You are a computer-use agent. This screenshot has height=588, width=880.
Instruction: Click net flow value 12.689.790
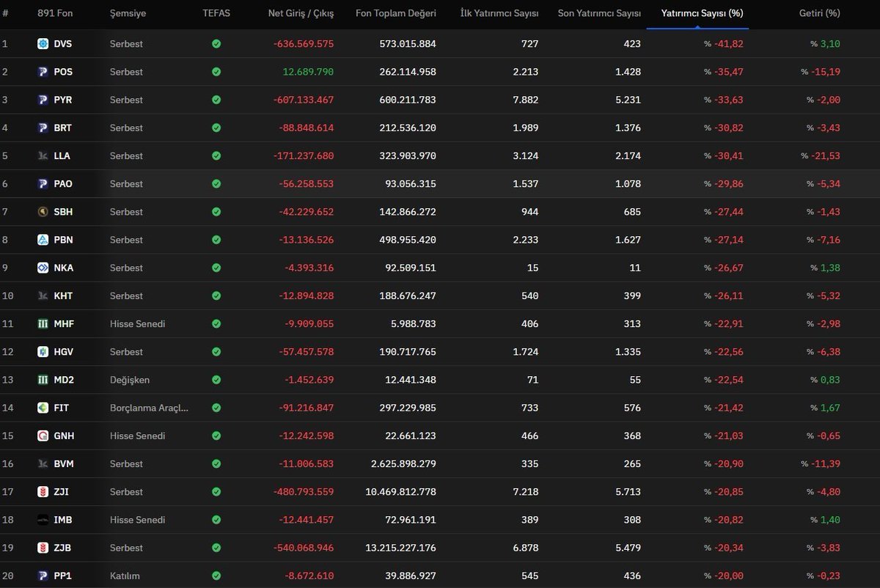click(x=308, y=72)
